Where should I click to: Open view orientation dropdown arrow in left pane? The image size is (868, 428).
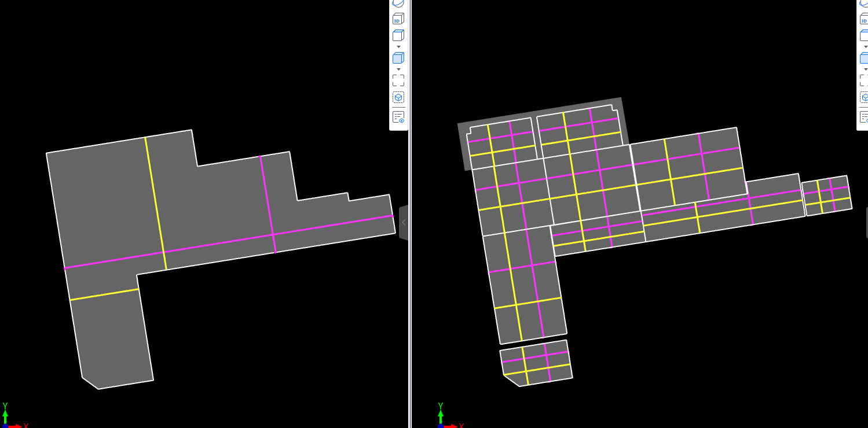click(x=398, y=46)
